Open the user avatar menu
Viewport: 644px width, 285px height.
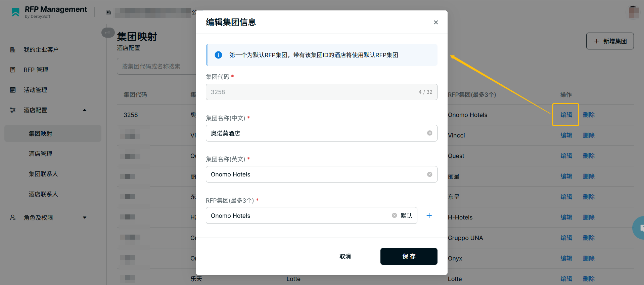pos(634,12)
